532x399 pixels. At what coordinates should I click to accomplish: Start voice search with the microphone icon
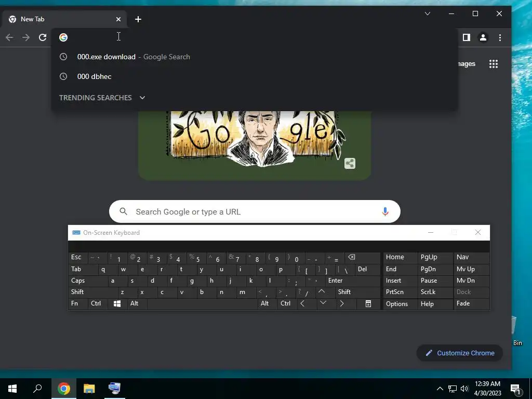[x=385, y=212]
